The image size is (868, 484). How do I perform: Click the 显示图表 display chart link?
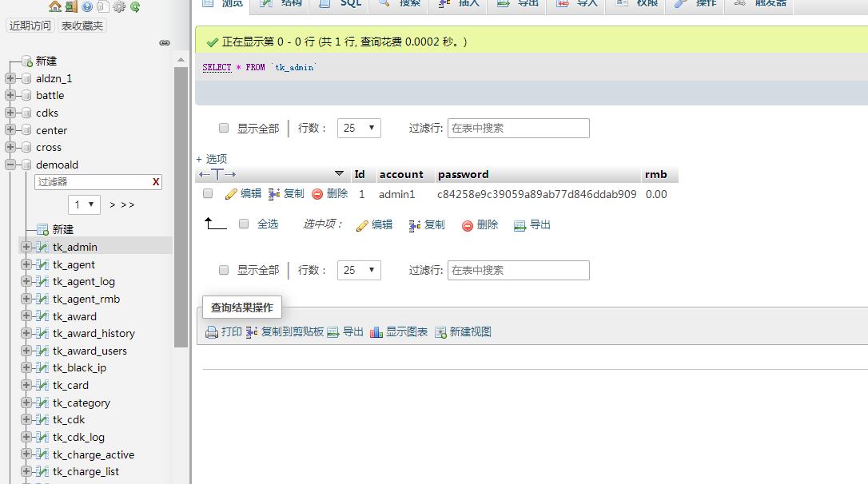click(399, 332)
